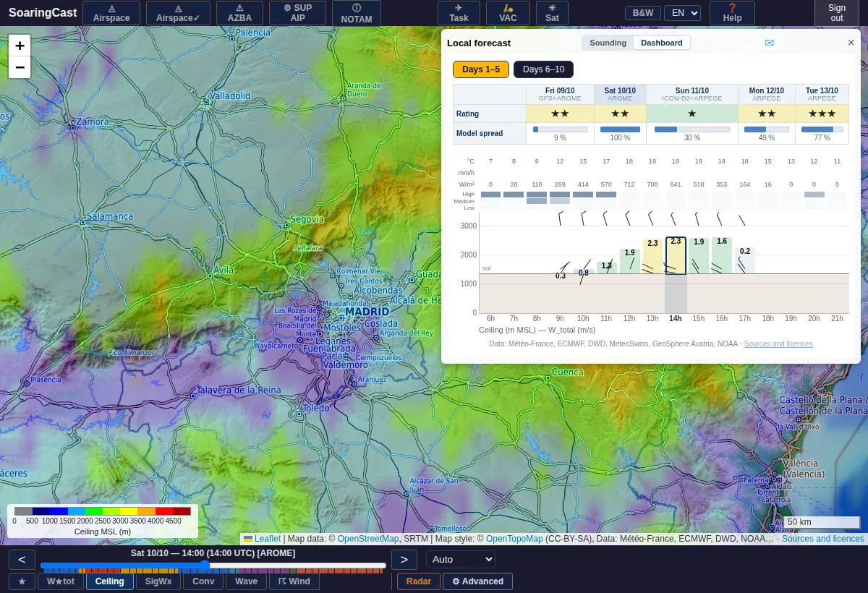Enable the AZBA zones layer

[x=240, y=13]
